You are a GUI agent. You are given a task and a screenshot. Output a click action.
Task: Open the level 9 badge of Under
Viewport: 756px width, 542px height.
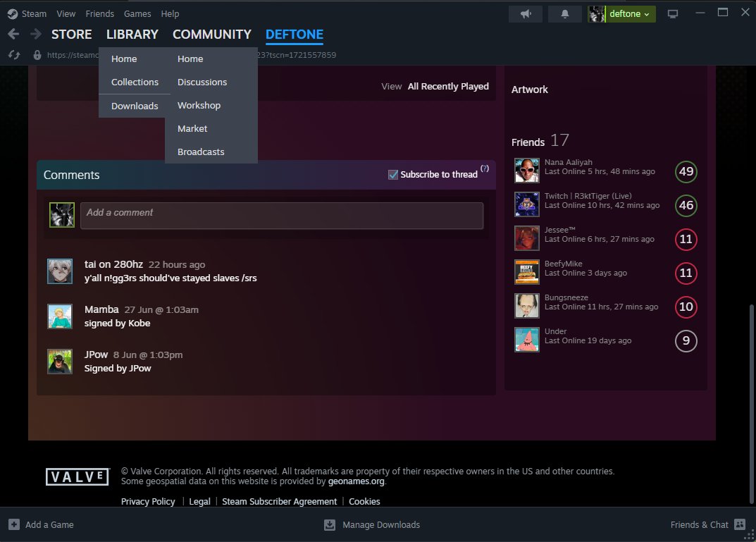686,341
